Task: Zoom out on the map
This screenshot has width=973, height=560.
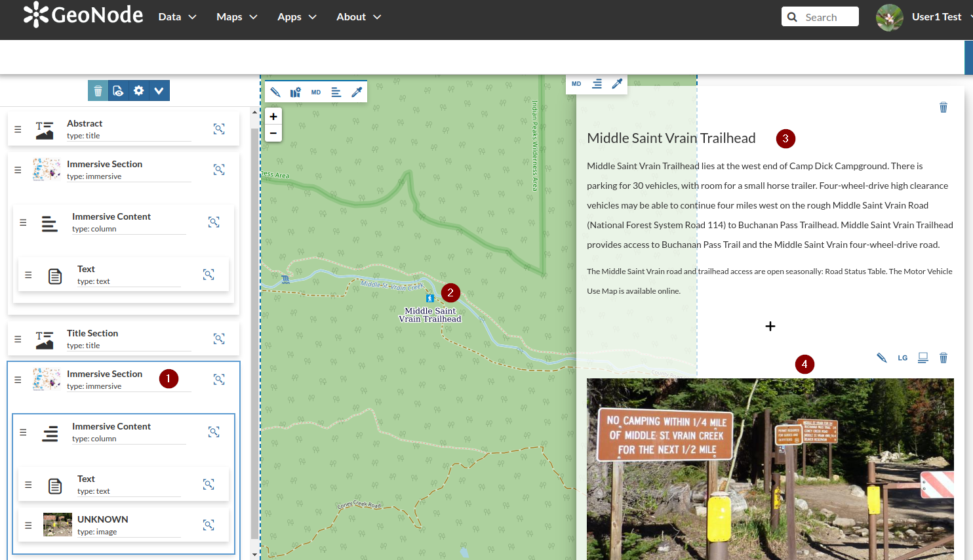Action: (x=273, y=133)
